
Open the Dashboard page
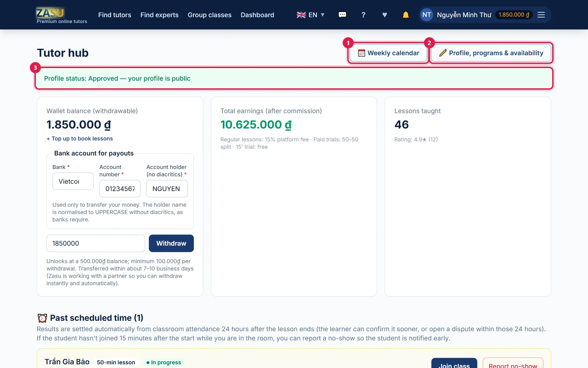(257, 15)
